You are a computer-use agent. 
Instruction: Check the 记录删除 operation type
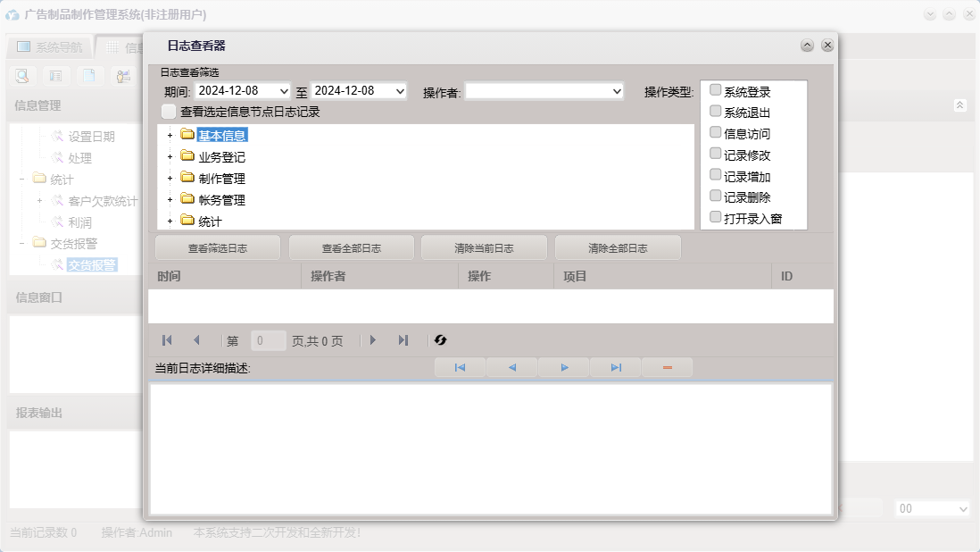point(716,197)
